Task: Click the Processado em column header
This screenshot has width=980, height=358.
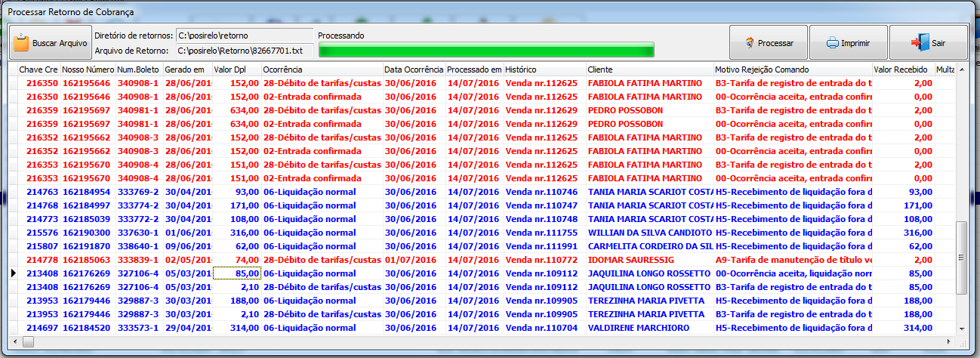Action: click(474, 69)
